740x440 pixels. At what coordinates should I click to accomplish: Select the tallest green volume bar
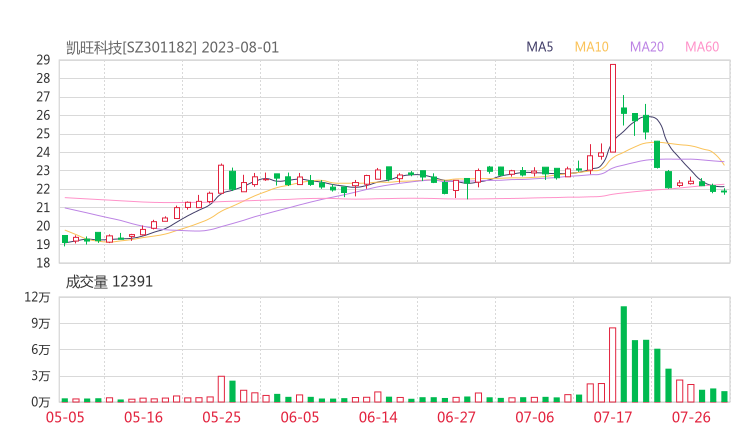624,354
